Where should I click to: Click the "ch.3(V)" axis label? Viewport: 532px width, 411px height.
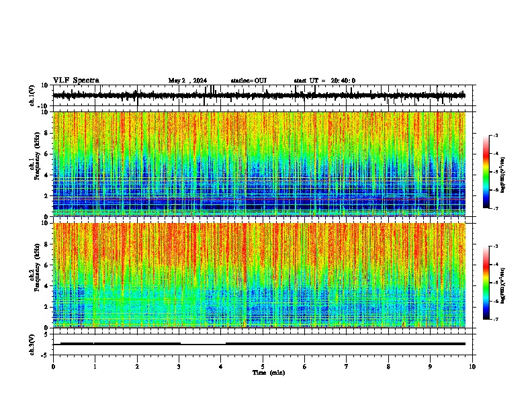tap(32, 345)
